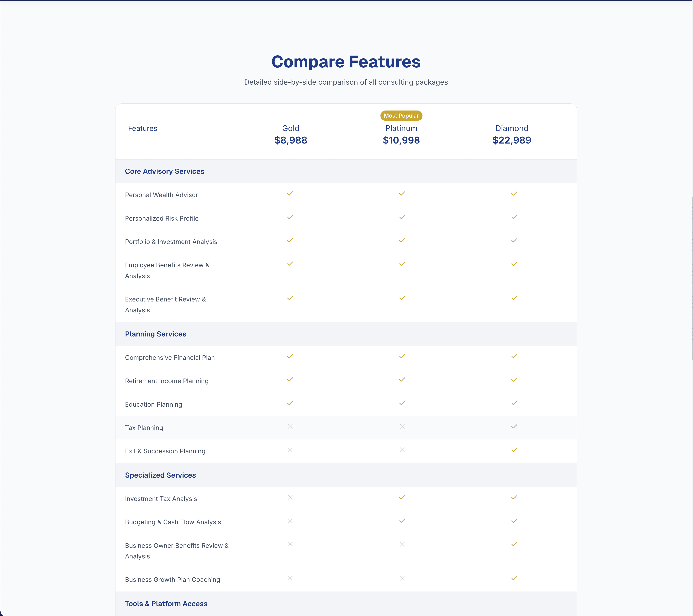Click the Compare Features page title
The height and width of the screenshot is (616, 693).
click(x=346, y=62)
